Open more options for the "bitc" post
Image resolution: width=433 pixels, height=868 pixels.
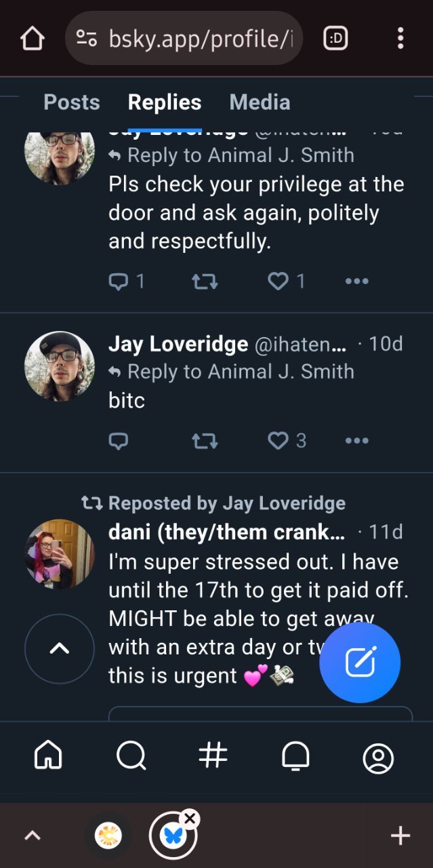click(x=356, y=441)
